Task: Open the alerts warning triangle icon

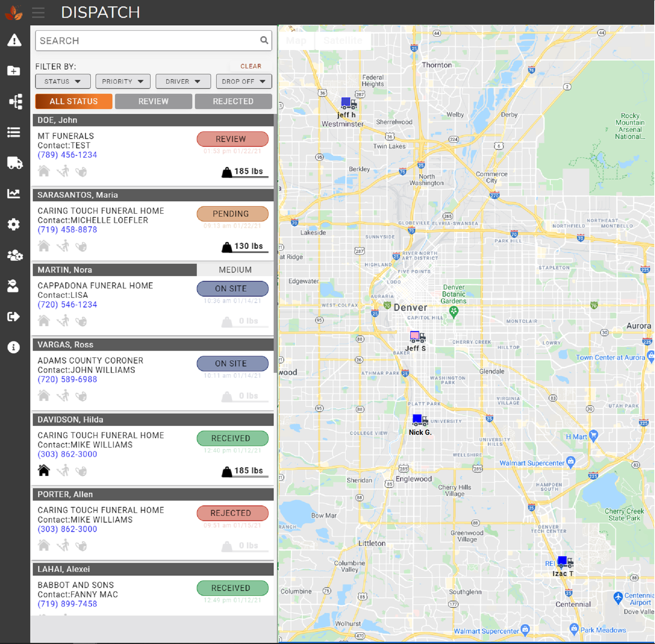Action: [x=13, y=40]
